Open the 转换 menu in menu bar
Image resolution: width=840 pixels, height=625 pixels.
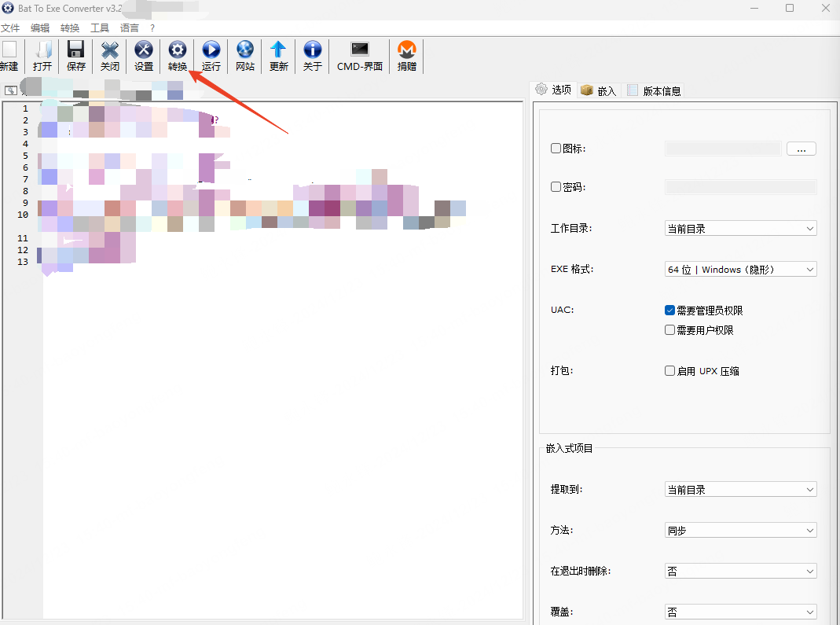click(x=70, y=28)
